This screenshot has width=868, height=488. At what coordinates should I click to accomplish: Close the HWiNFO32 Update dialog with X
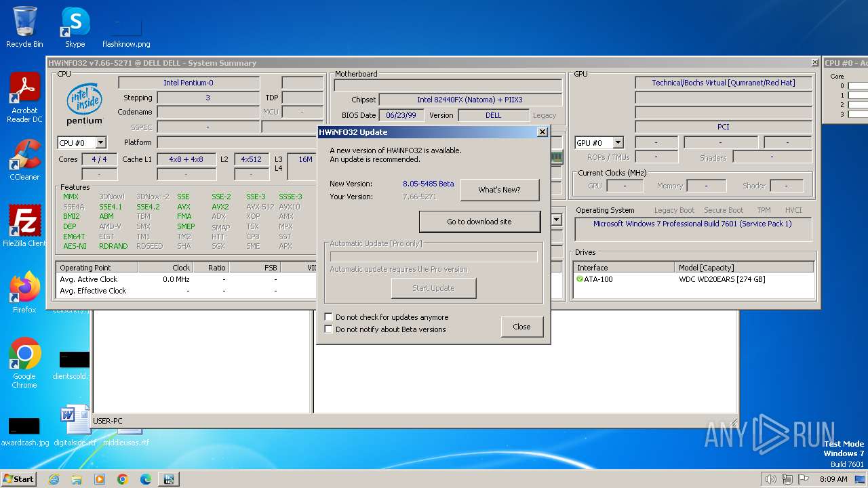click(x=542, y=132)
